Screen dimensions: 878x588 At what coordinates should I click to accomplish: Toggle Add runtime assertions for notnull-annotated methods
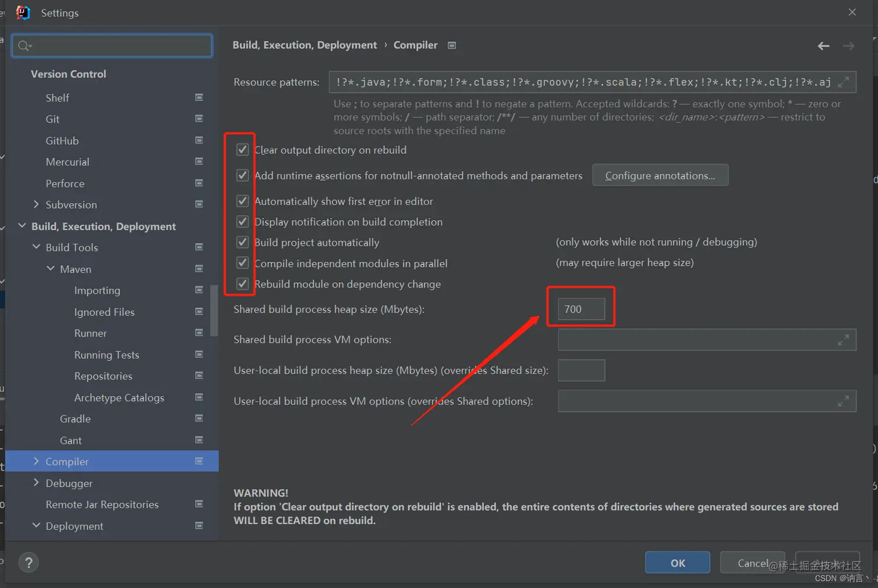click(x=243, y=175)
